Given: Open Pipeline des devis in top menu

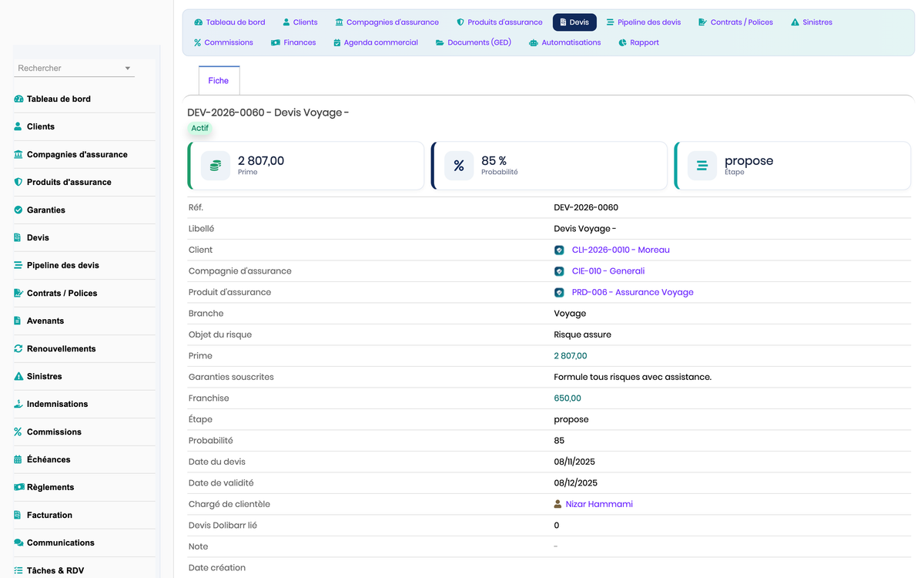Looking at the screenshot, I should pos(644,22).
